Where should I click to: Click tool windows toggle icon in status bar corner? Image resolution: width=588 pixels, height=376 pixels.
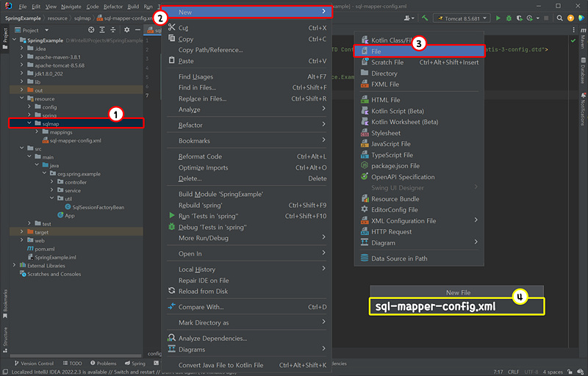pyautogui.click(x=5, y=372)
